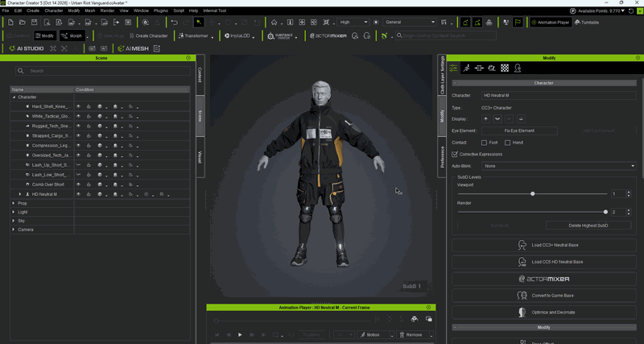Screen dimensions: 644x344
Task: Open the Substance Painter toolbar icon
Action: (280, 35)
